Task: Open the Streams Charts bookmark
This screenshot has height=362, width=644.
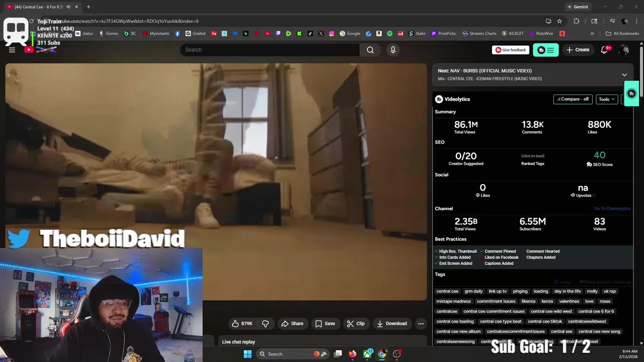Action: tap(479, 34)
